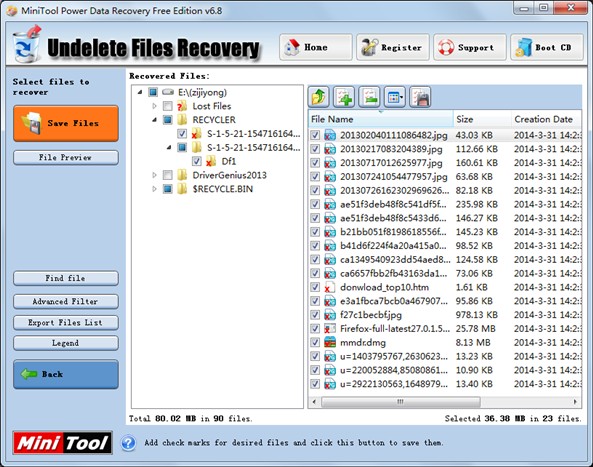Image resolution: width=593 pixels, height=467 pixels.
Task: Select the u=1403795767,2630623 file row
Action: pos(445,356)
